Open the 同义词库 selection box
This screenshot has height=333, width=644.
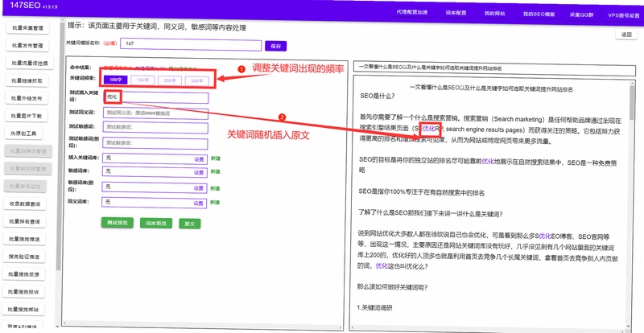pos(155,203)
